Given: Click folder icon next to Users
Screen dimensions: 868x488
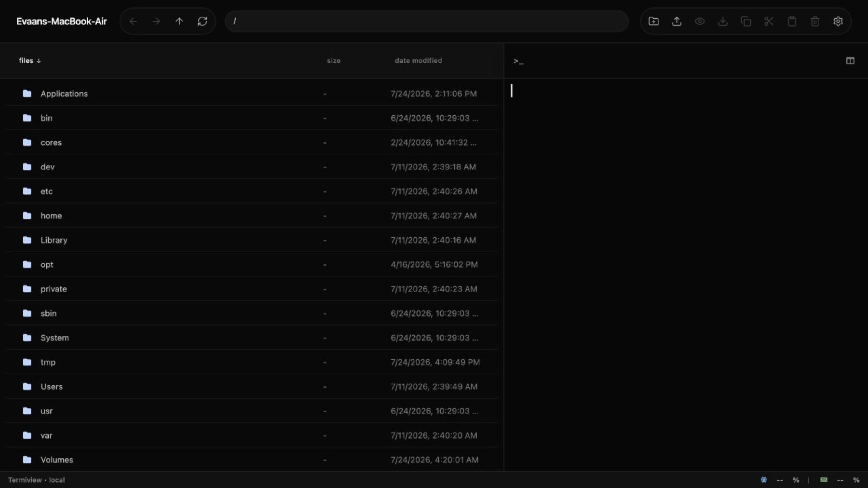Looking at the screenshot, I should tap(27, 386).
